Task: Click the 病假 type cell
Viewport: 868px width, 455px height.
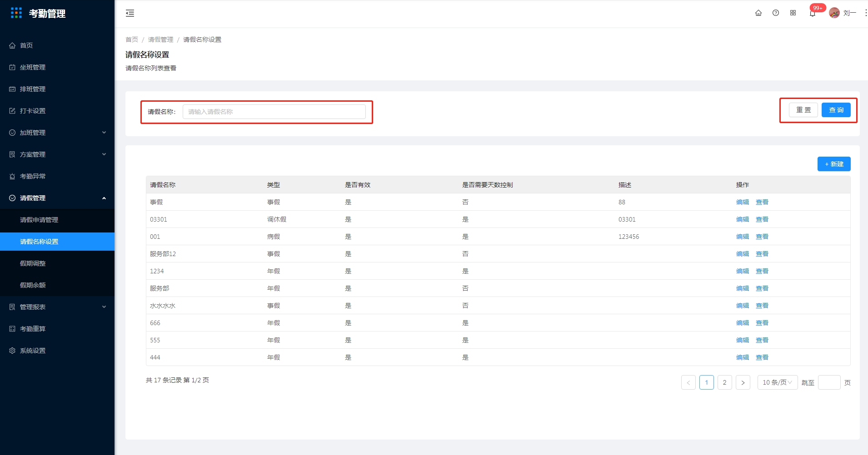Action: click(x=274, y=237)
